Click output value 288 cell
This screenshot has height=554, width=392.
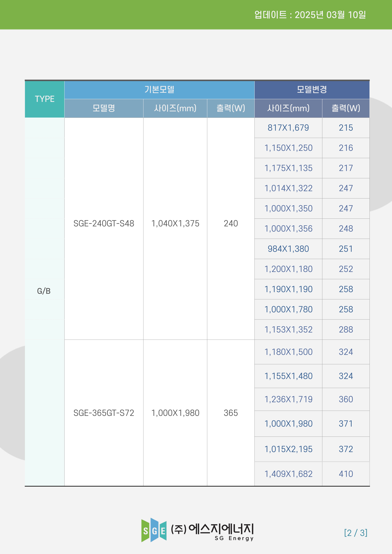pos(346,330)
